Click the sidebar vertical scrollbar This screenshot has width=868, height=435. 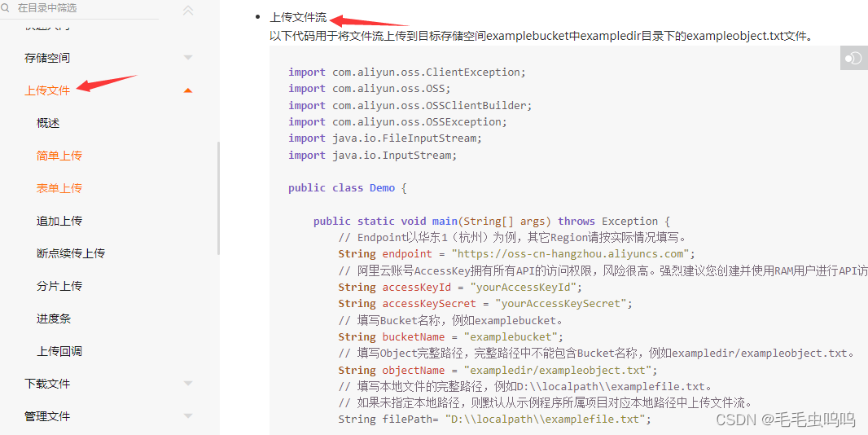tap(219, 199)
